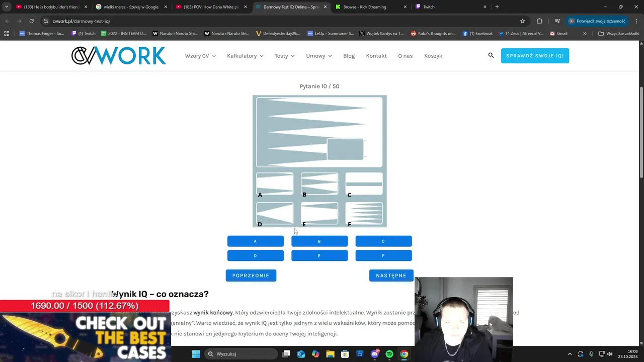
Task: Open the Blog page
Action: point(349,56)
